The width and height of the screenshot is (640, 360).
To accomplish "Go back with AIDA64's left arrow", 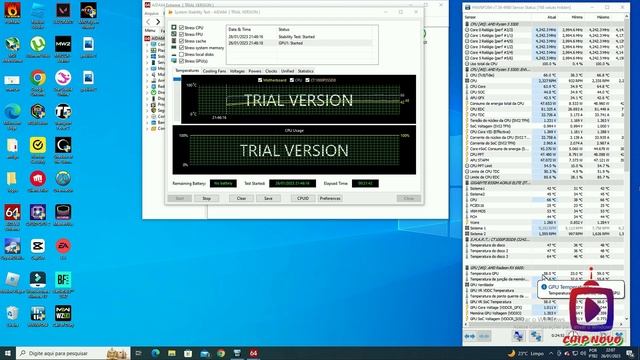I will pos(148,22).
